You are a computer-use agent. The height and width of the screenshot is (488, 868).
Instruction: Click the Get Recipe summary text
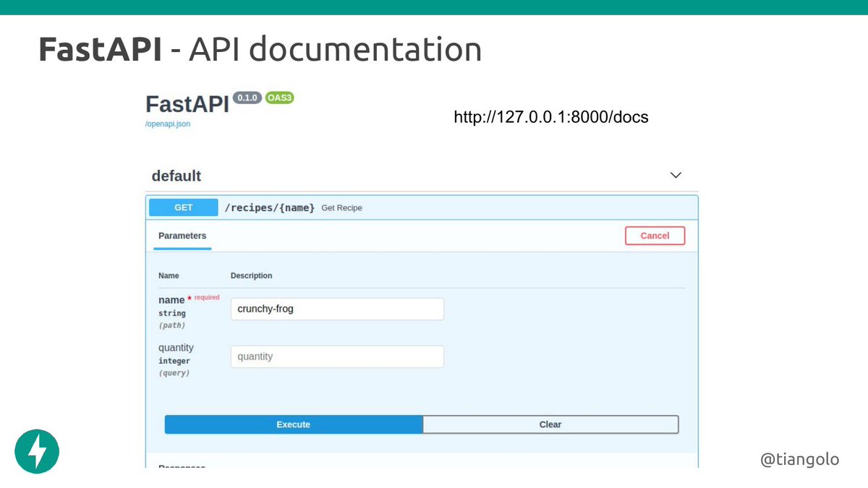pyautogui.click(x=342, y=208)
